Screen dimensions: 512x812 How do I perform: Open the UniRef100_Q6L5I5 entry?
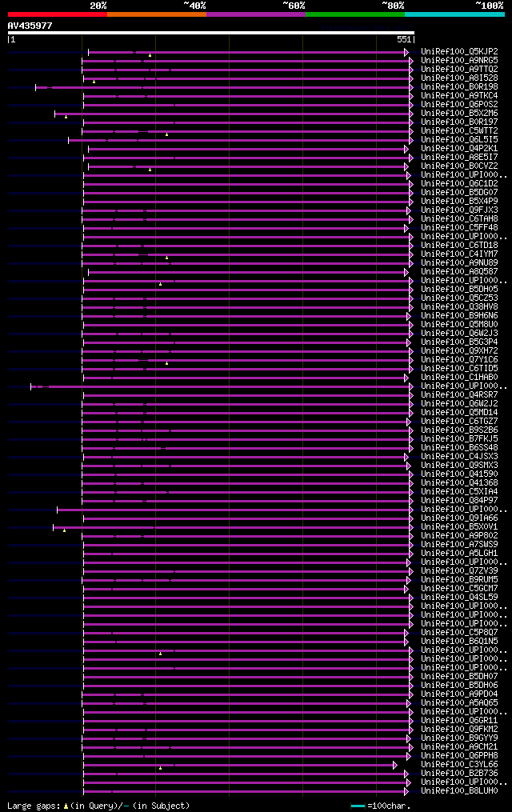click(x=459, y=140)
